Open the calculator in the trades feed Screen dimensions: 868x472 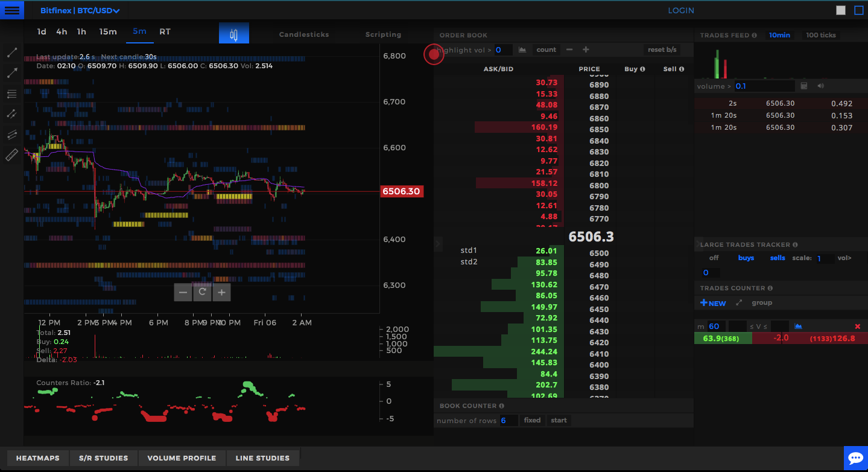[x=804, y=86]
